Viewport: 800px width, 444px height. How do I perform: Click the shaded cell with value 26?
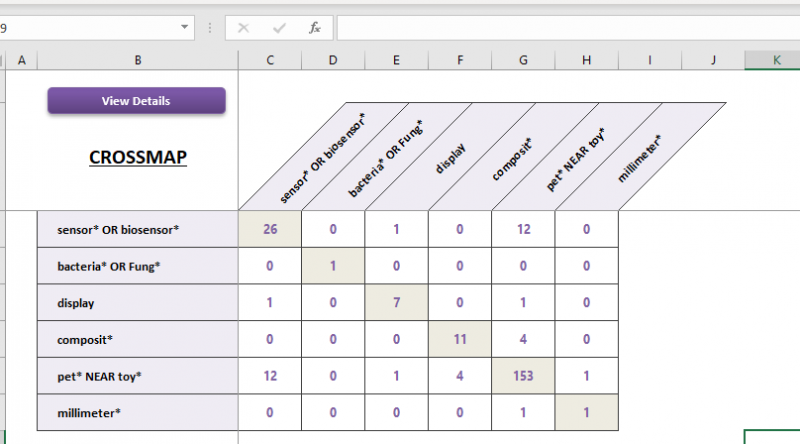(270, 229)
